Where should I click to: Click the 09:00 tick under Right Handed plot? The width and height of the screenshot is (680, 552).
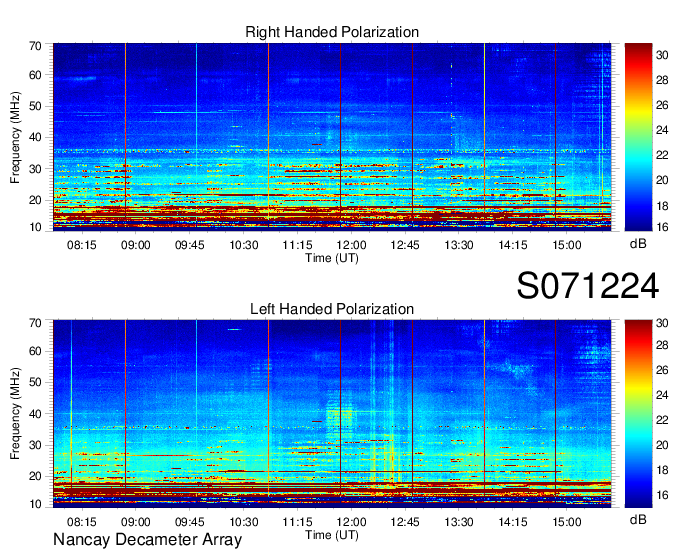pos(135,245)
